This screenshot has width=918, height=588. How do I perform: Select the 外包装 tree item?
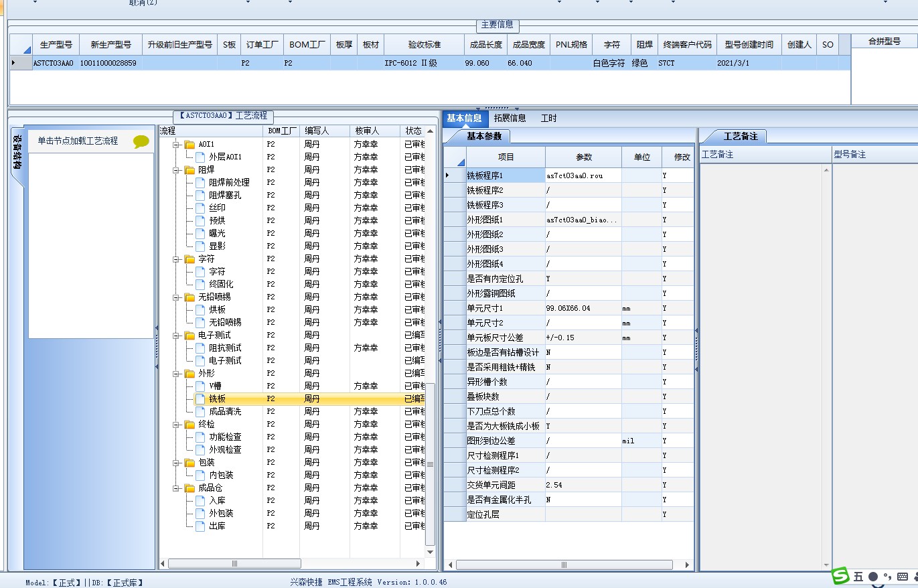(x=221, y=513)
